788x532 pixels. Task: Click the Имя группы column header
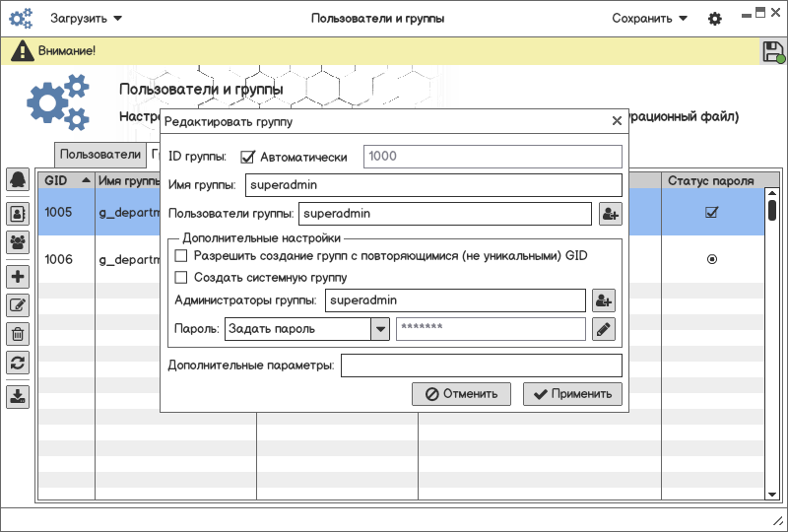[x=129, y=180]
